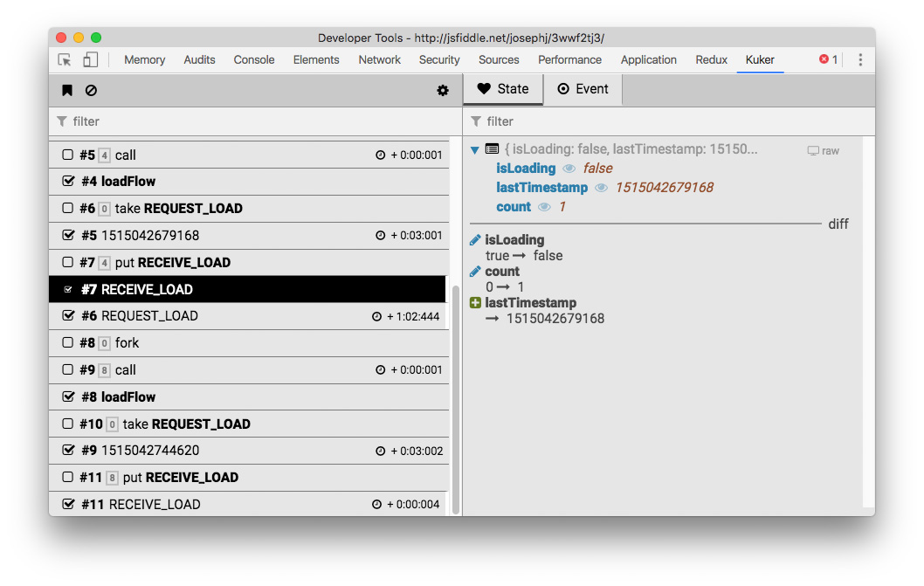The width and height of the screenshot is (924, 586).
Task: Click the green plus icon beside lastTimestamp
Action: (475, 302)
